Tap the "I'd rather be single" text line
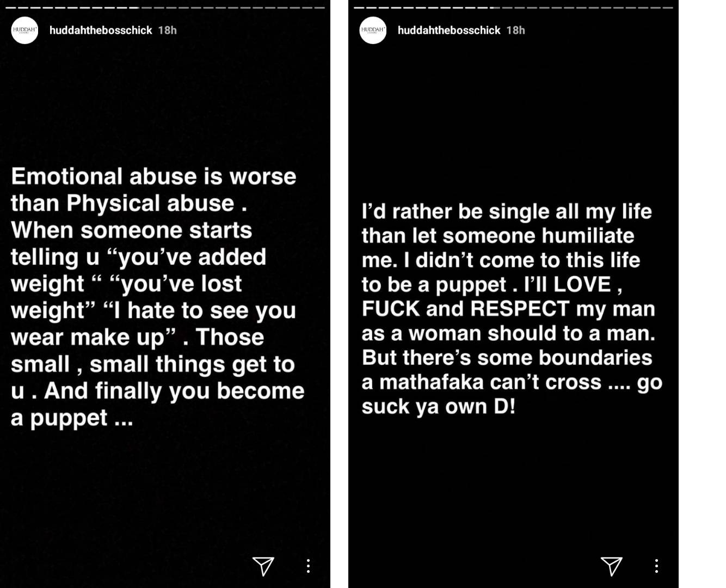This screenshot has width=726, height=588. (507, 211)
